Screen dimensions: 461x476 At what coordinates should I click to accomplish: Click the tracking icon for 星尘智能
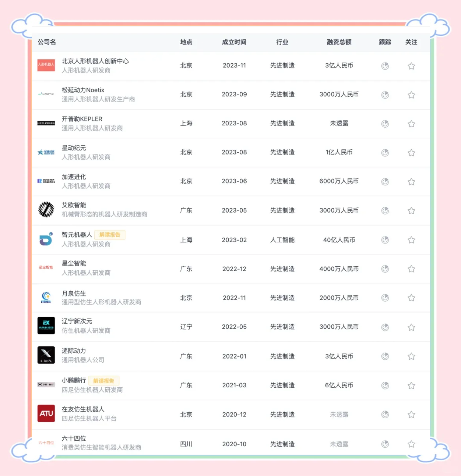(x=385, y=269)
